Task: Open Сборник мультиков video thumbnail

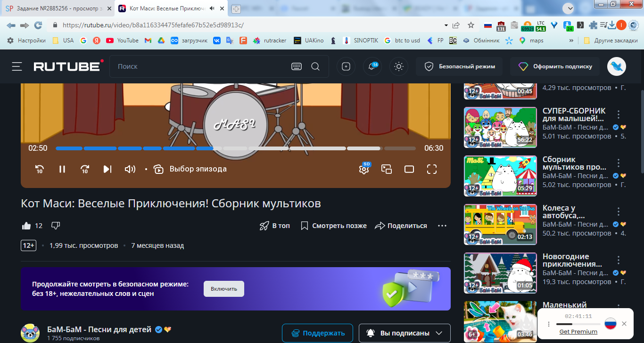Action: click(x=500, y=176)
